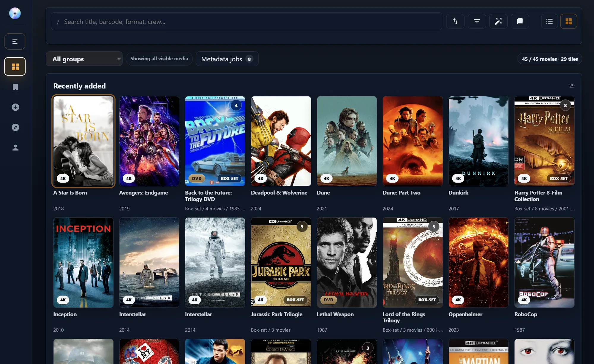The image size is (594, 364).
Task: Switch to grid tile view
Action: coord(568,21)
